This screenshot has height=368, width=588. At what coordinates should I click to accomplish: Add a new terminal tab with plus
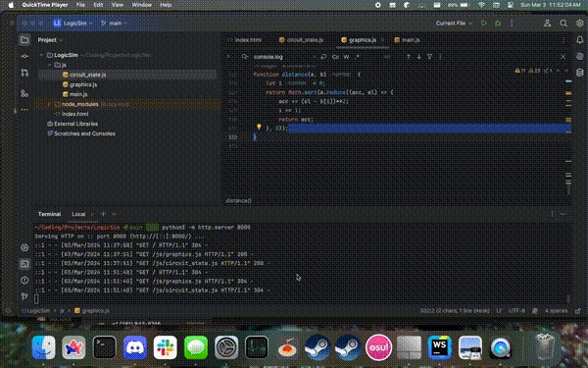pos(103,214)
